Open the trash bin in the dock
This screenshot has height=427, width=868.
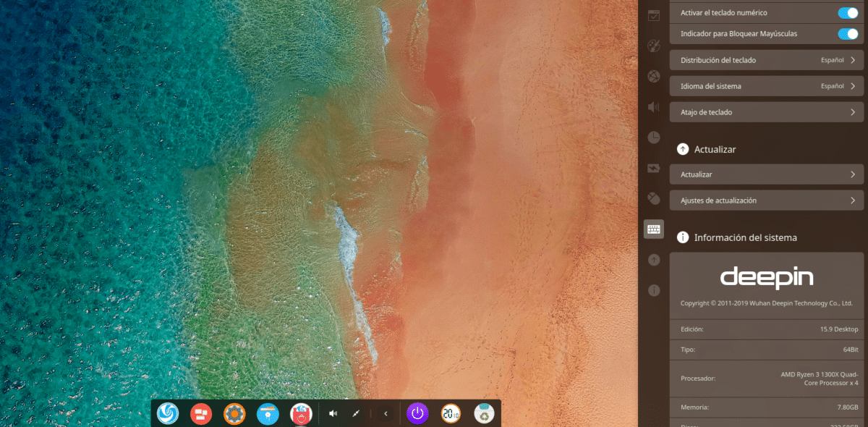pyautogui.click(x=485, y=413)
